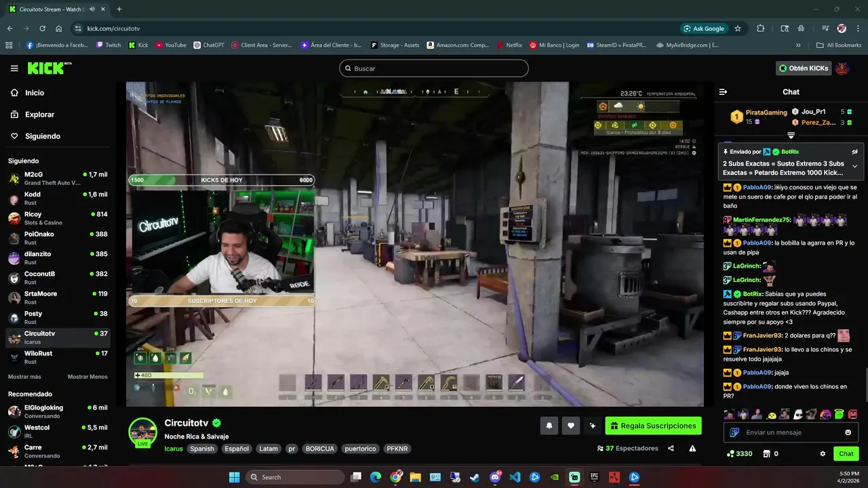The height and width of the screenshot is (488, 868).
Task: Open Chrome extensions puzzle icon
Action: click(x=760, y=28)
